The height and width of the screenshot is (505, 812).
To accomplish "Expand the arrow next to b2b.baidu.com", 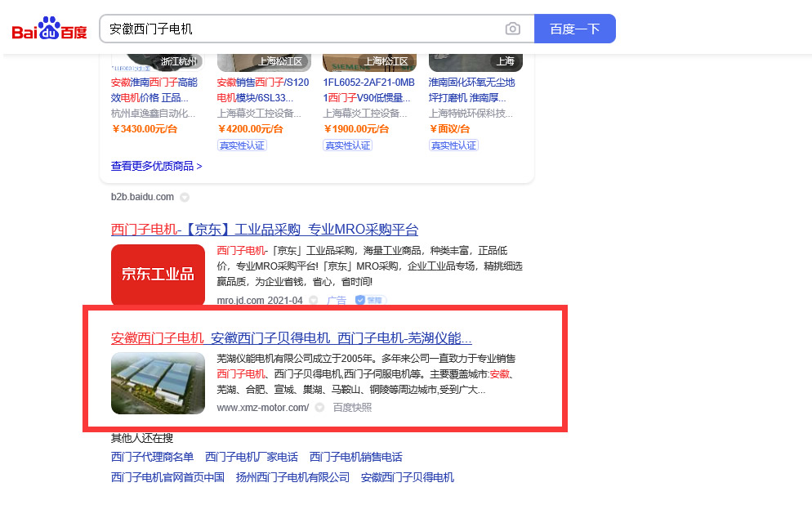I will click(185, 197).
